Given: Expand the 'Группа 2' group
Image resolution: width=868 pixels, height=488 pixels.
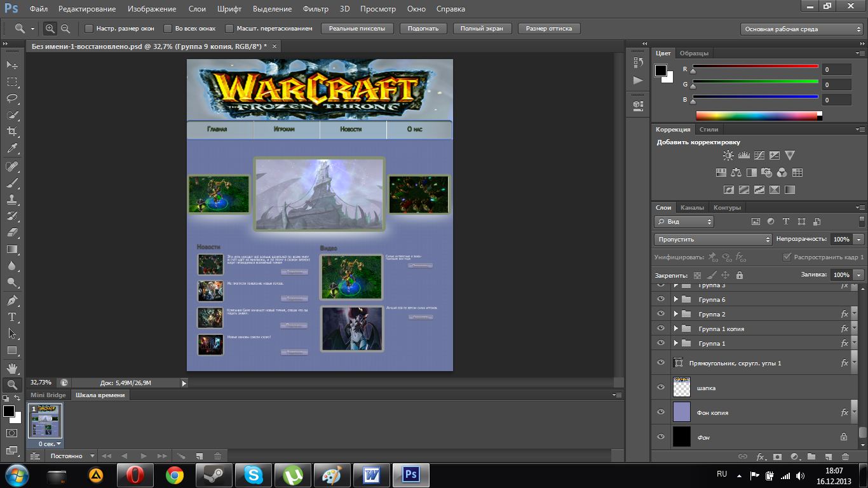Looking at the screenshot, I should click(x=676, y=314).
